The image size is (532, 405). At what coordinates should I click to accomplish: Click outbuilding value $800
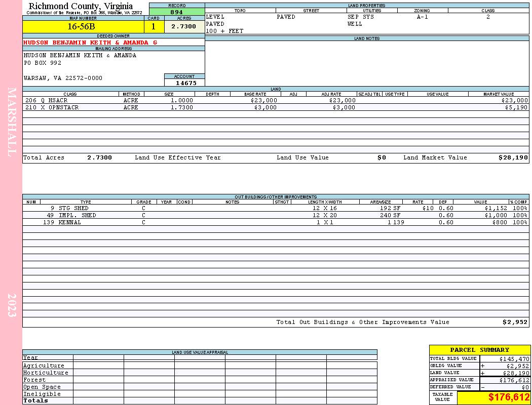click(500, 223)
